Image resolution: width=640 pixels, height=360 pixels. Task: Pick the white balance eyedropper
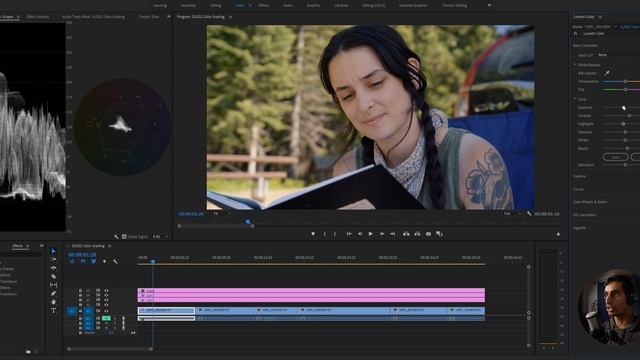pyautogui.click(x=607, y=73)
